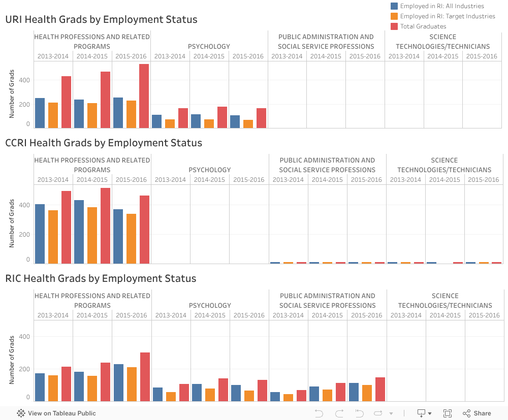Click URI Psychology 2013-2014 red bar
Viewport: 508px width, 420px height.
tap(183, 118)
